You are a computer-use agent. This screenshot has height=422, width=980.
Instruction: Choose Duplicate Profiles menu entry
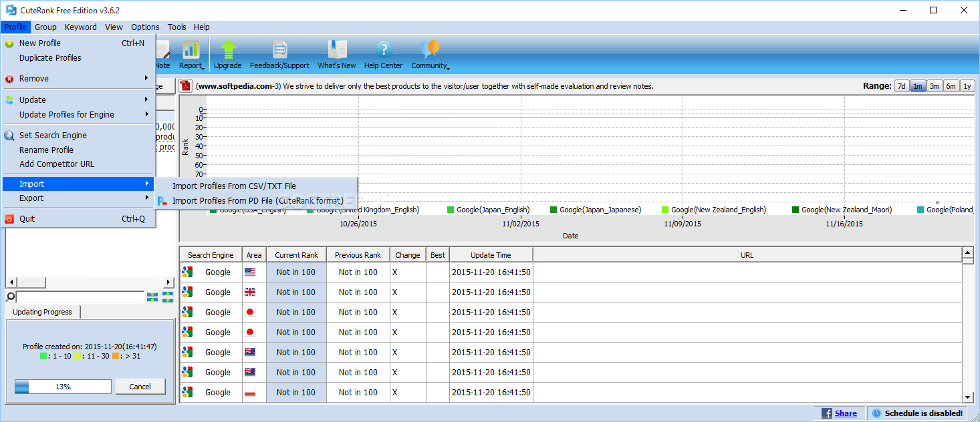pyautogui.click(x=78, y=57)
